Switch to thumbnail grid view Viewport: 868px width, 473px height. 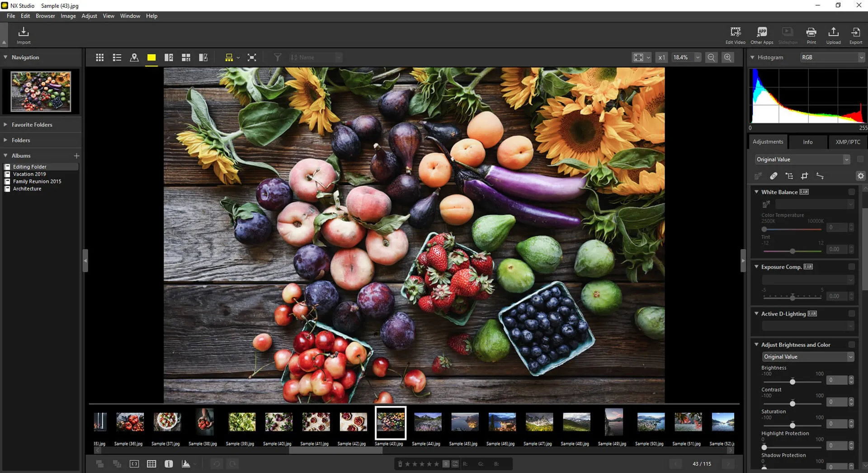[99, 57]
